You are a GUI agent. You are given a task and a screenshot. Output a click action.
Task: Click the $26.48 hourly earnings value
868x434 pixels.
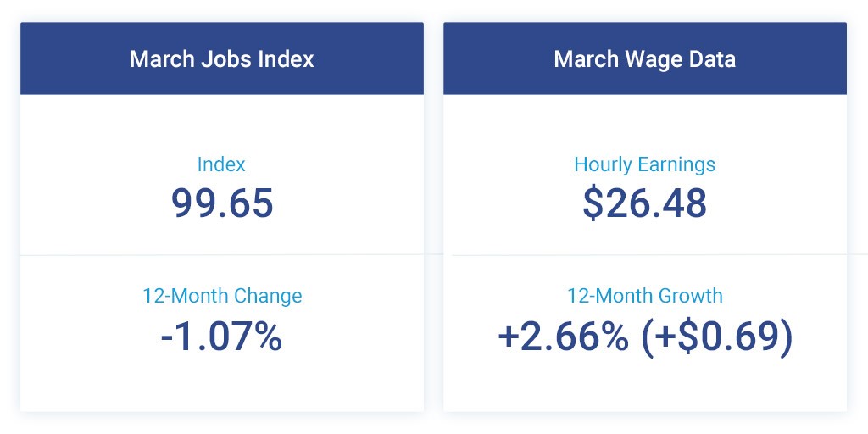pos(644,203)
